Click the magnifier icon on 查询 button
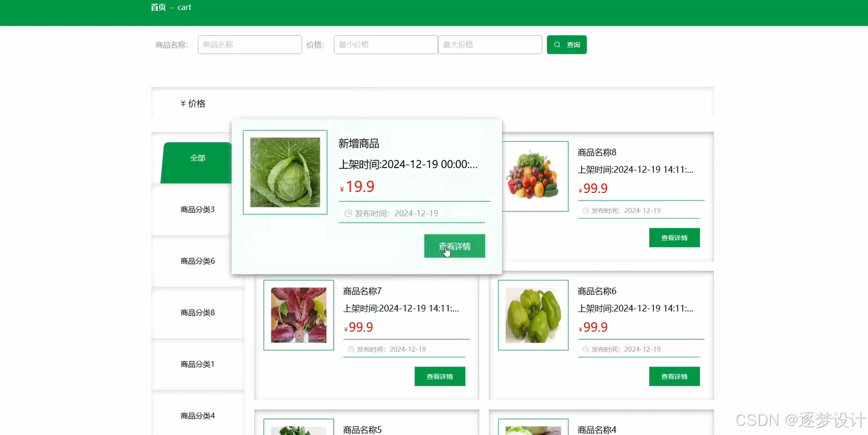 pos(557,44)
